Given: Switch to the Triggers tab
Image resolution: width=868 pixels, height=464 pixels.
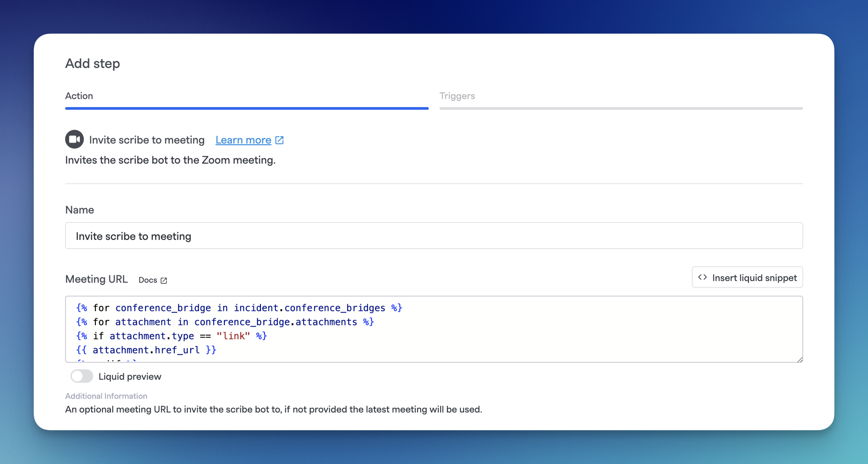Looking at the screenshot, I should [x=457, y=96].
